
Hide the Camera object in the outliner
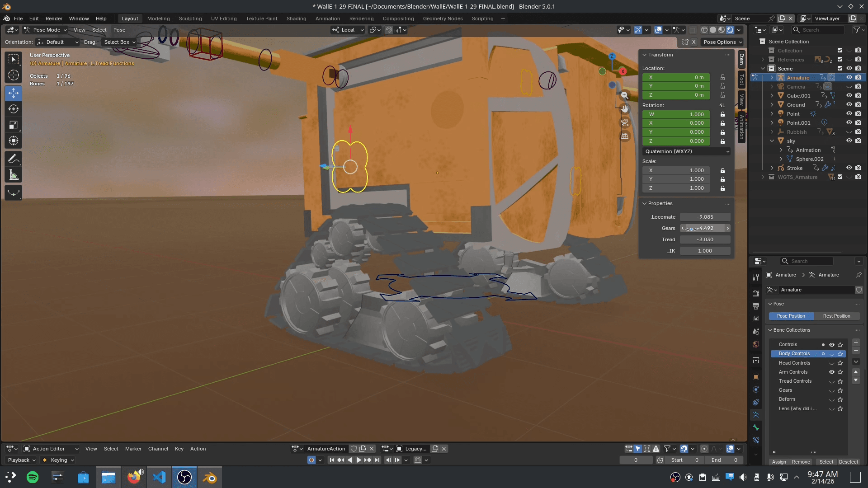pyautogui.click(x=849, y=86)
